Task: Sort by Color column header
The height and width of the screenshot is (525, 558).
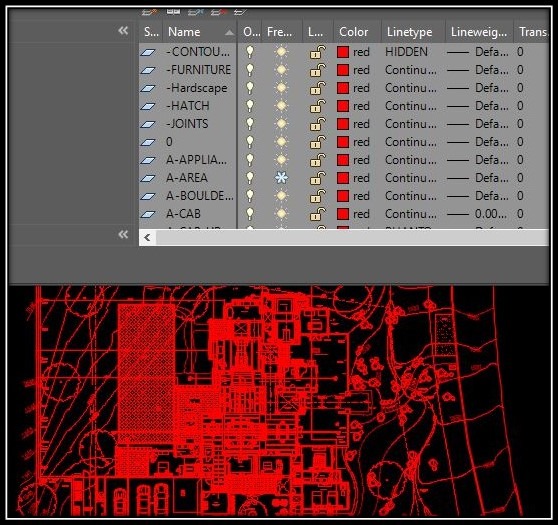Action: click(357, 32)
